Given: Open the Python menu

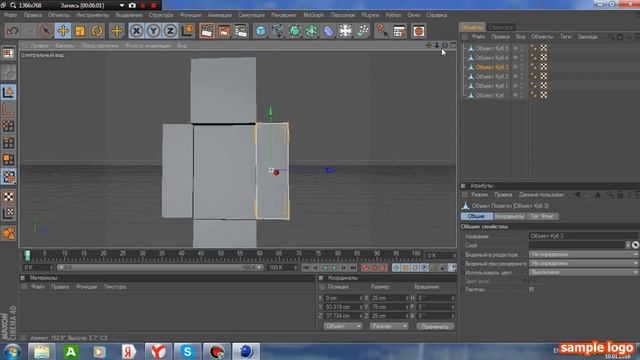Looking at the screenshot, I should [x=393, y=15].
